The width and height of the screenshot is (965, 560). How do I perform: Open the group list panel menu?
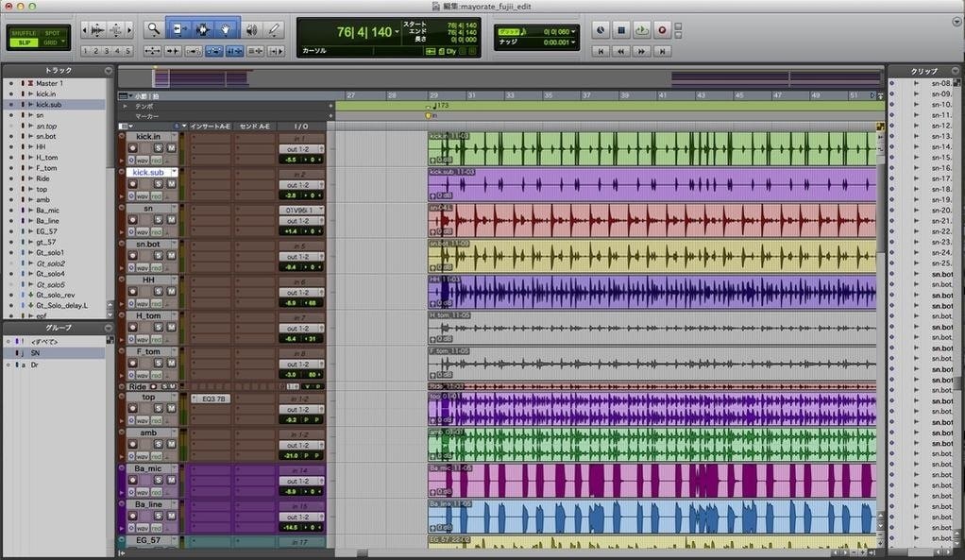click(108, 328)
